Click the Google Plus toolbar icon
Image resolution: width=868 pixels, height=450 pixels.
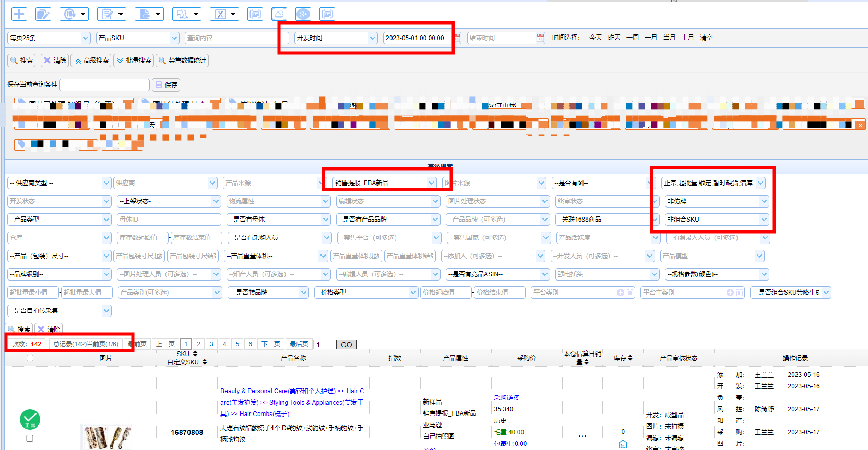pos(303,14)
